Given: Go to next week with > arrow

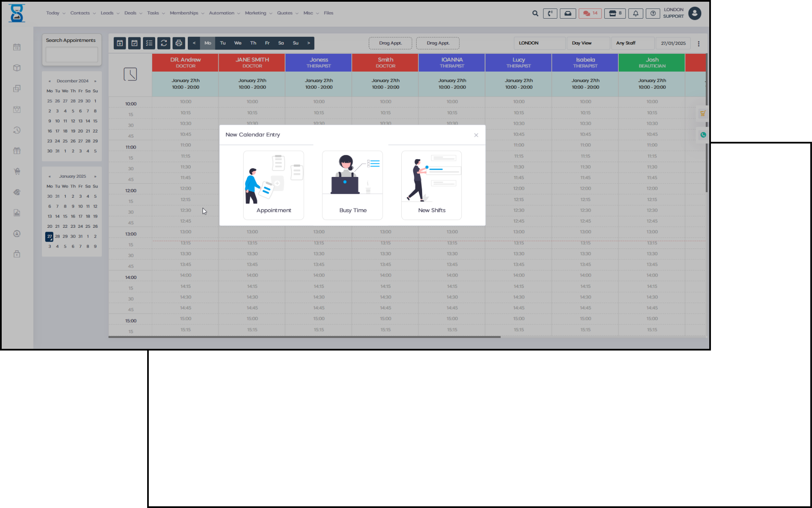Looking at the screenshot, I should click(309, 43).
